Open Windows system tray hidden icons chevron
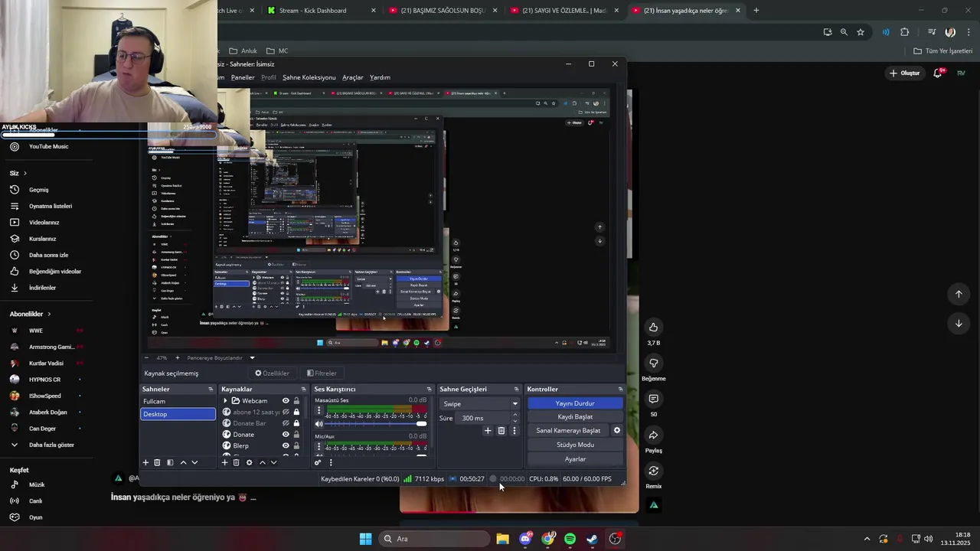The image size is (980, 551). click(867, 539)
